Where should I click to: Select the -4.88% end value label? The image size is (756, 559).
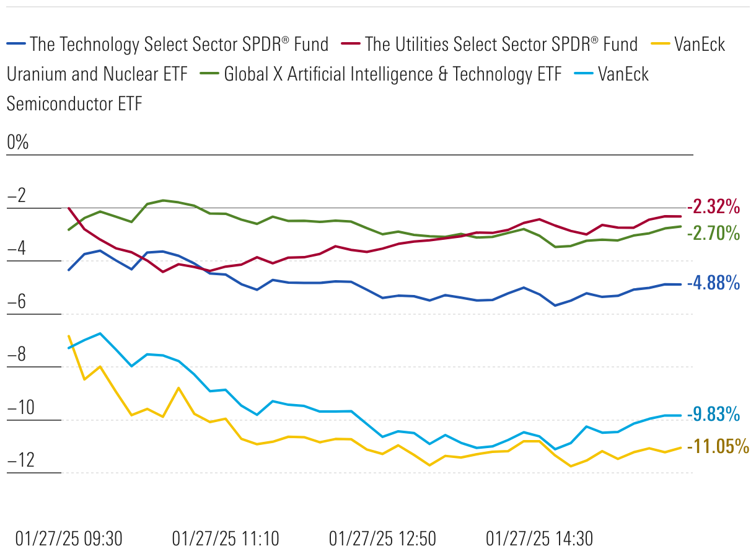point(713,283)
